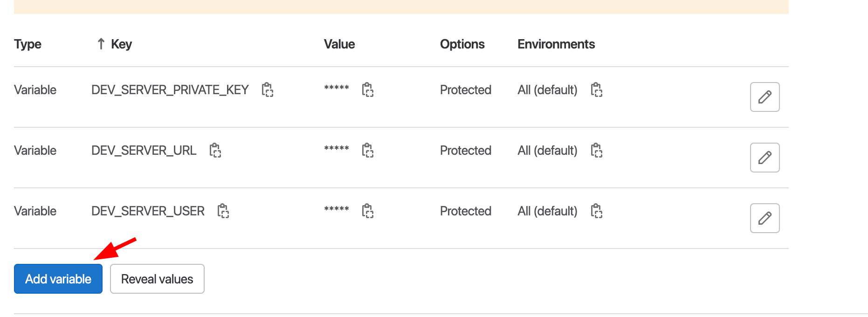This screenshot has width=868, height=317.
Task: Sort the table by the Key column
Action: (121, 44)
